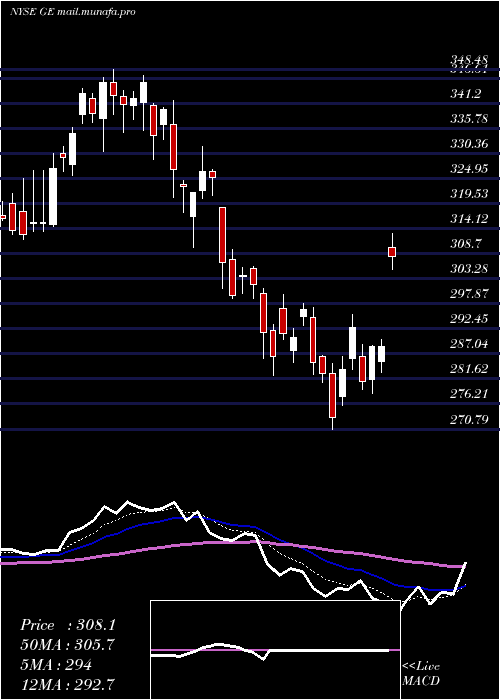Click the 'Price : 308.1' readout

coord(68,625)
